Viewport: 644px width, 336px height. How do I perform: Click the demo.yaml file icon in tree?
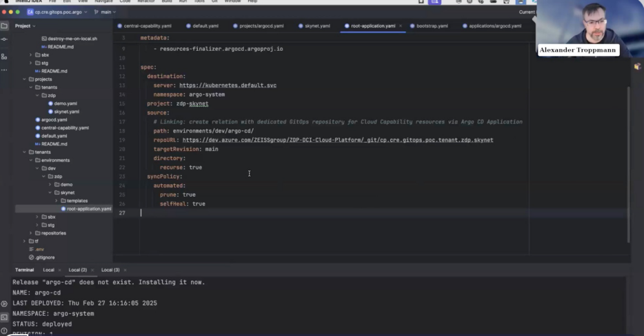[50, 103]
